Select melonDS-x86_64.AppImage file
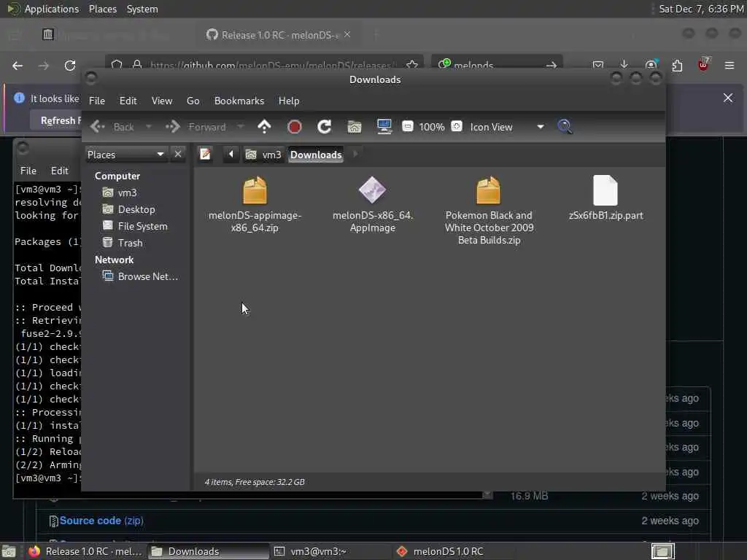The image size is (747, 560). click(x=373, y=205)
